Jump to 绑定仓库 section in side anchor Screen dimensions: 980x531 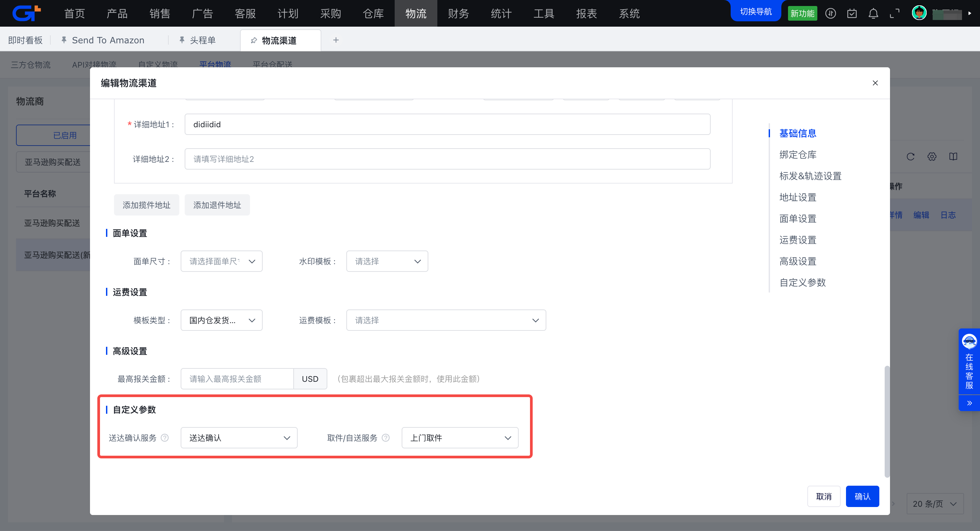tap(798, 155)
